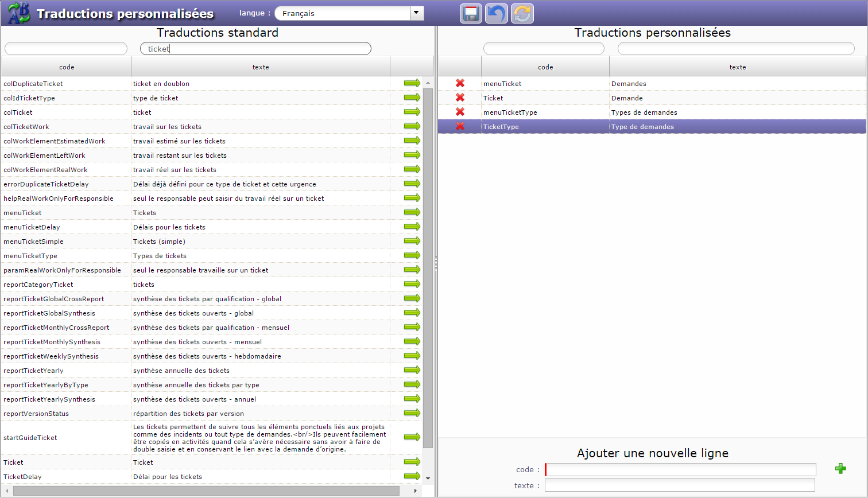Click green arrow for startGuideTicket row

412,437
